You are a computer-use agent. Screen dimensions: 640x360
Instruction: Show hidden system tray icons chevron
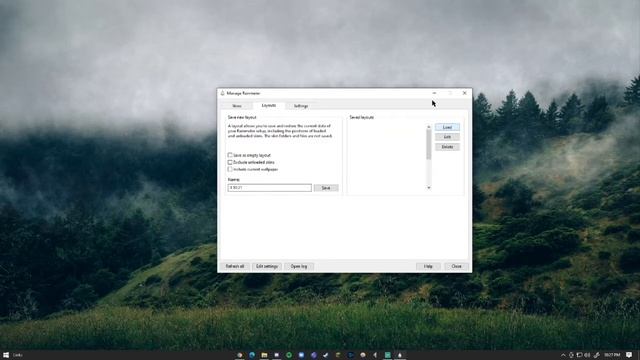[563, 355]
